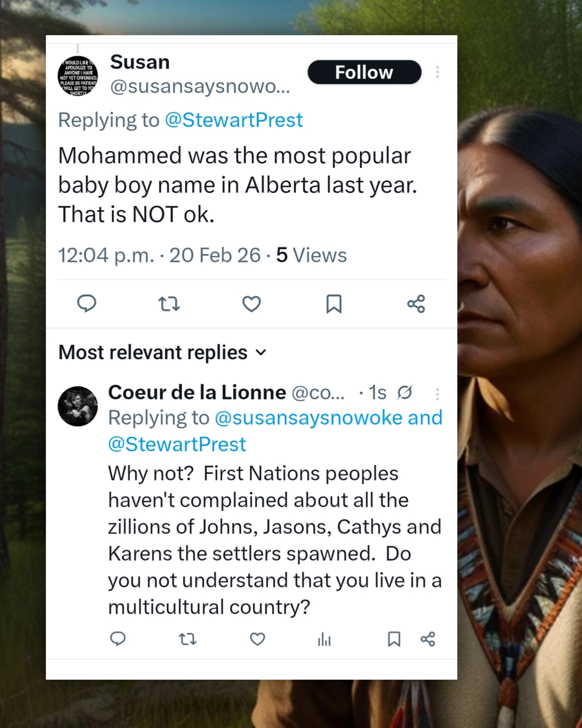Reply to Susan's tweet with comment icon
This screenshot has width=582, height=728.
tap(87, 304)
